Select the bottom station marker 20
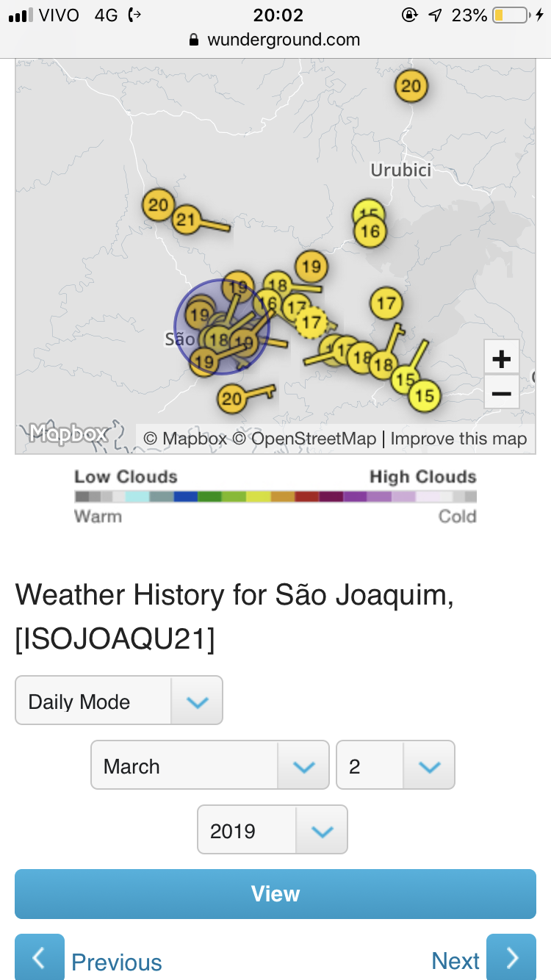This screenshot has width=551, height=980. 231,399
